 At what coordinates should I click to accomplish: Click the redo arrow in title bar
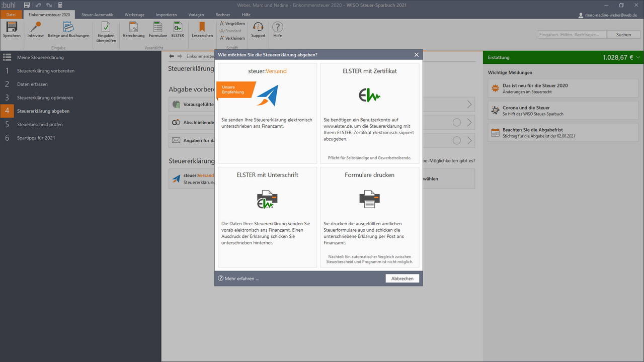[x=49, y=5]
